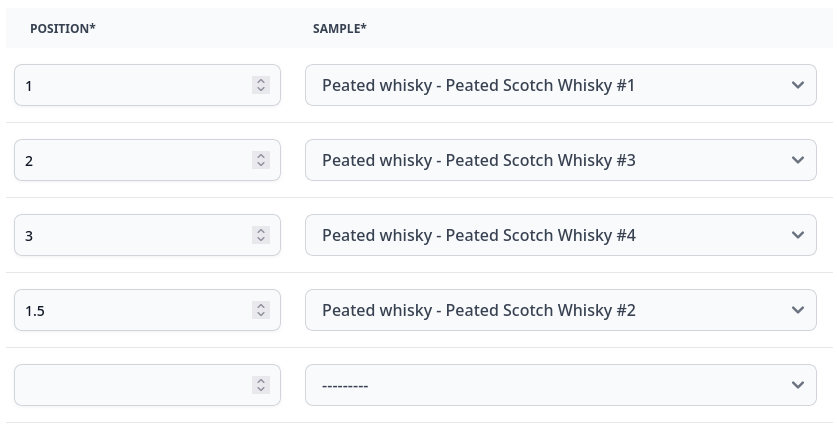Decrement position 3 with the down arrow
Image resolution: width=837 pixels, height=427 pixels.
(261, 240)
